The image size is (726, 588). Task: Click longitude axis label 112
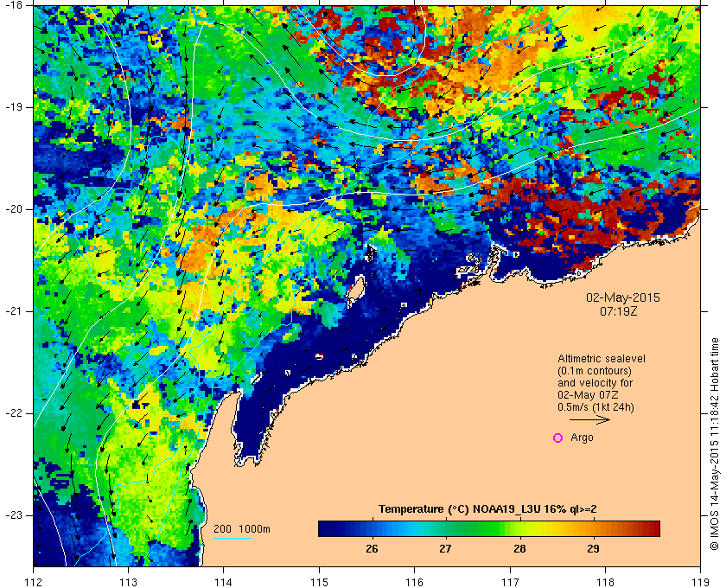pyautogui.click(x=34, y=581)
